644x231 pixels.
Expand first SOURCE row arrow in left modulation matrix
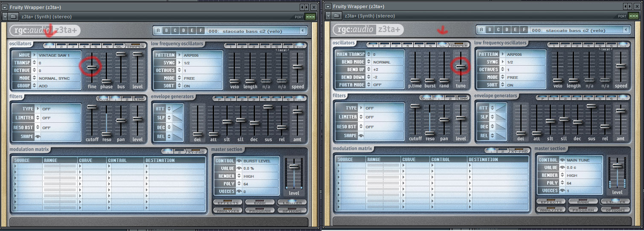[x=15, y=166]
